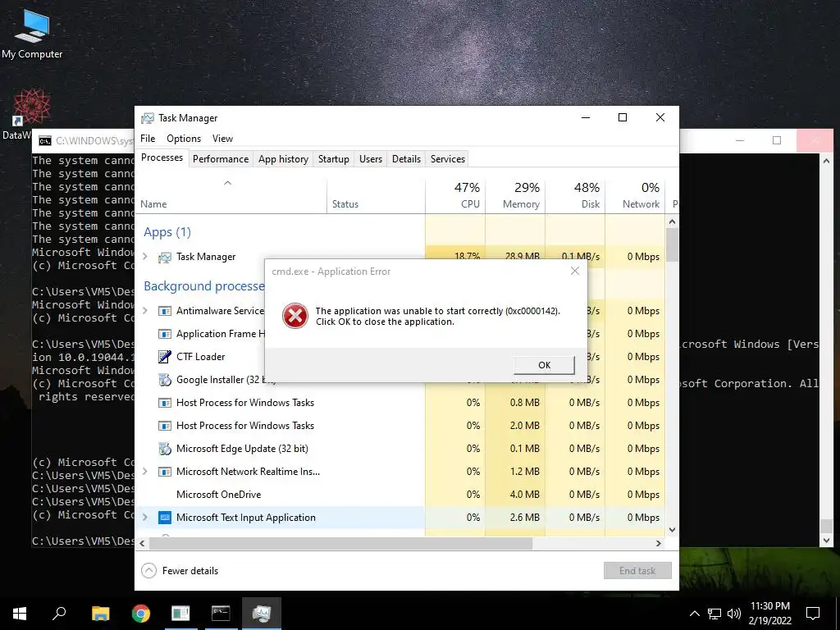Click Task Manager horizontal scrollbar left arrow
The image size is (840, 630).
click(142, 543)
